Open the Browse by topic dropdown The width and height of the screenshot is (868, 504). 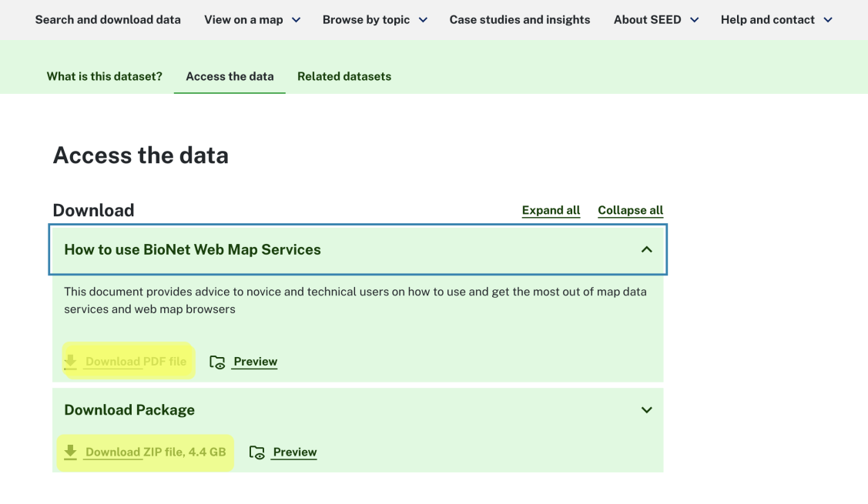(x=375, y=20)
